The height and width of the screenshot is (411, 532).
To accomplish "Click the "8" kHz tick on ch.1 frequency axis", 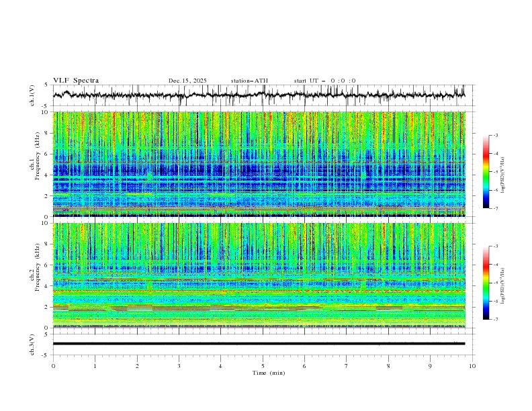I will tap(48, 133).
